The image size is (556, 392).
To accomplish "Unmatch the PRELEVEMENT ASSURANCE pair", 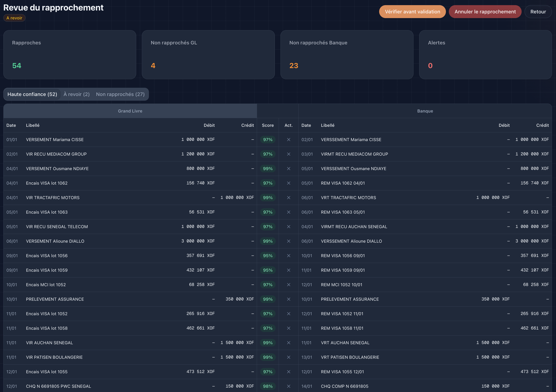I will click(288, 299).
